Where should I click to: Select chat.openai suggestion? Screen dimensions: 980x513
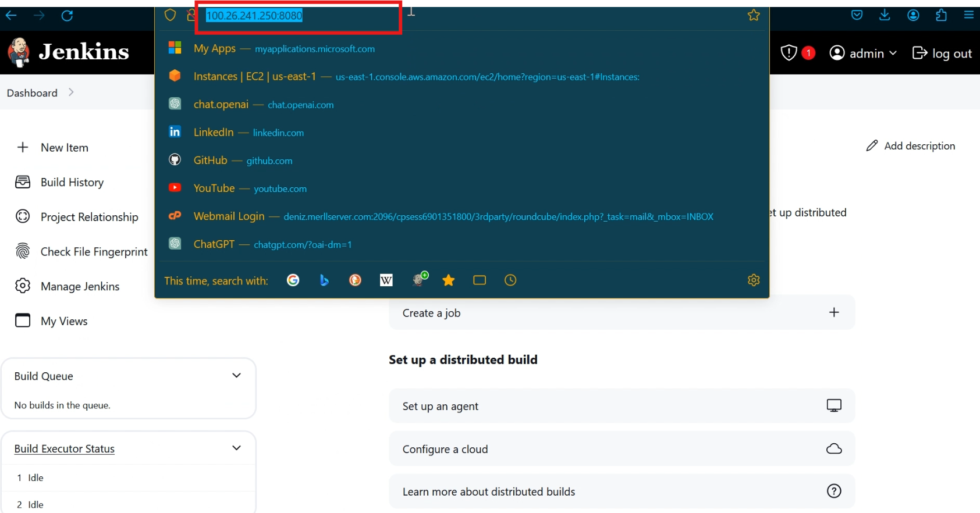click(x=462, y=104)
